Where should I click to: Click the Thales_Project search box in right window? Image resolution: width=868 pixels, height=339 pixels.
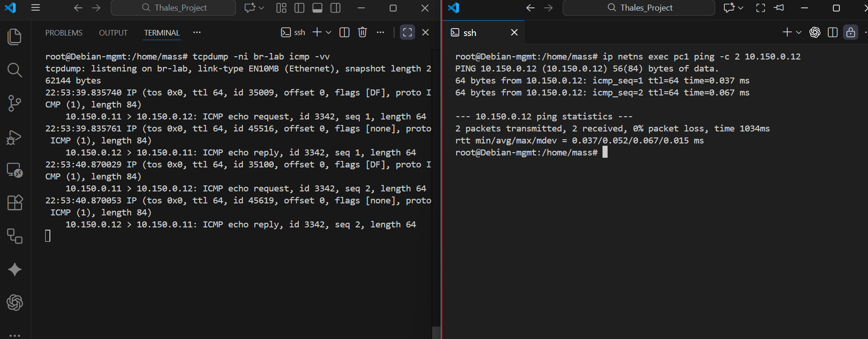(639, 8)
